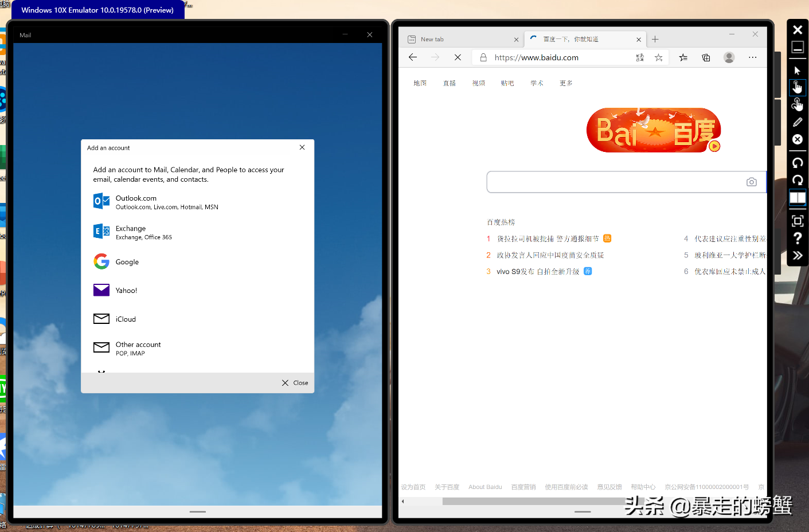Close the Baidu browser tab
The width and height of the screenshot is (809, 532).
[639, 40]
